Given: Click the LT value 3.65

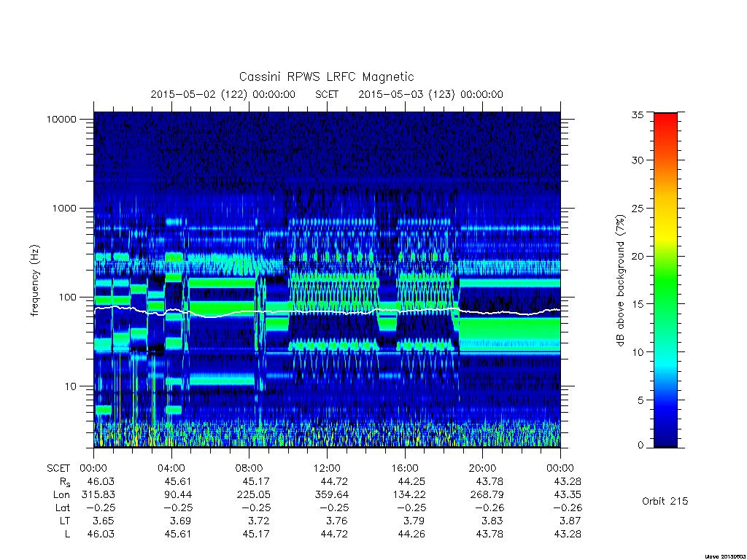Looking at the screenshot, I should pyautogui.click(x=104, y=521).
